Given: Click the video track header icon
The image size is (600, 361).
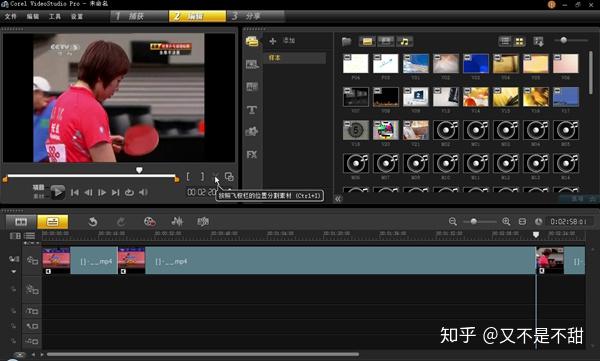Looking at the screenshot, I should coord(32,260).
